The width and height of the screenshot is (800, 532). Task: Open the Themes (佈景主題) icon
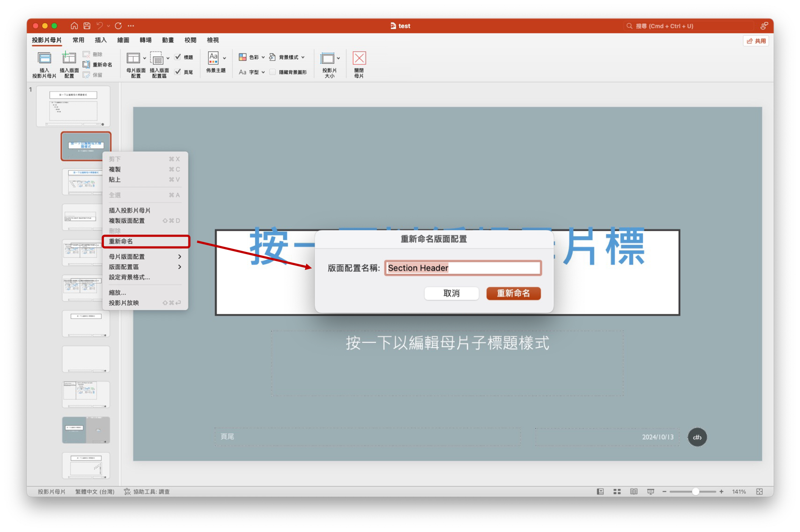point(213,59)
